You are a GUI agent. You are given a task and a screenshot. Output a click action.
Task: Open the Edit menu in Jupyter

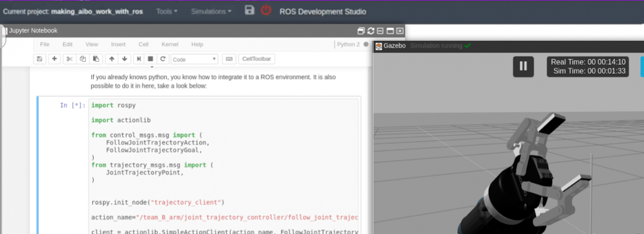tap(67, 45)
